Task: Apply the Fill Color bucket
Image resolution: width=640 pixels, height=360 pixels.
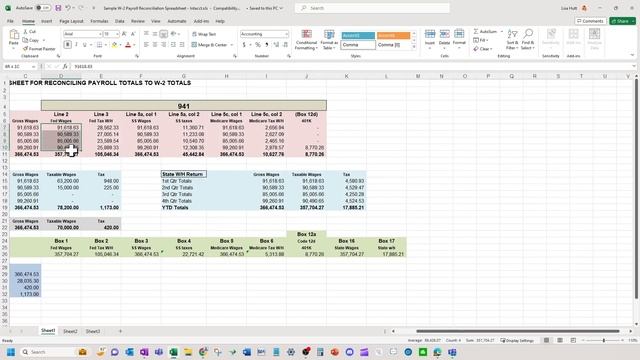Action: click(x=114, y=45)
